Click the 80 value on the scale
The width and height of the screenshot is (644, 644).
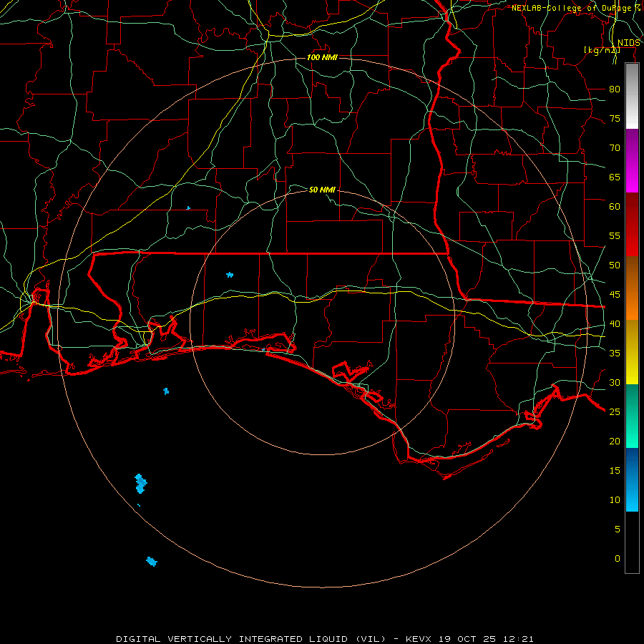click(615, 89)
